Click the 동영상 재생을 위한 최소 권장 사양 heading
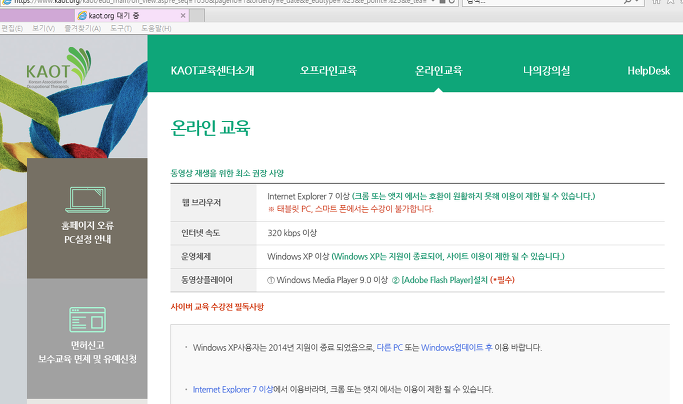This screenshot has width=683, height=404. click(x=227, y=173)
